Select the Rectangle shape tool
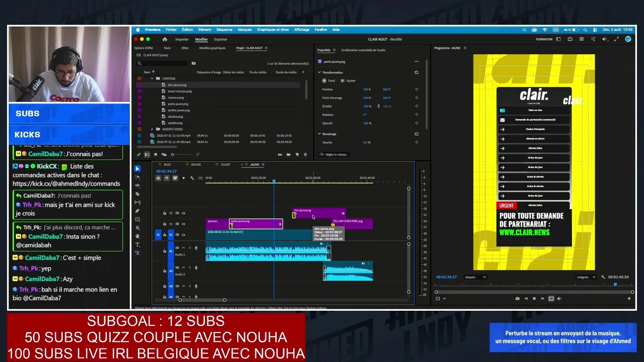Viewport: 644px width, 362px height. (137, 219)
